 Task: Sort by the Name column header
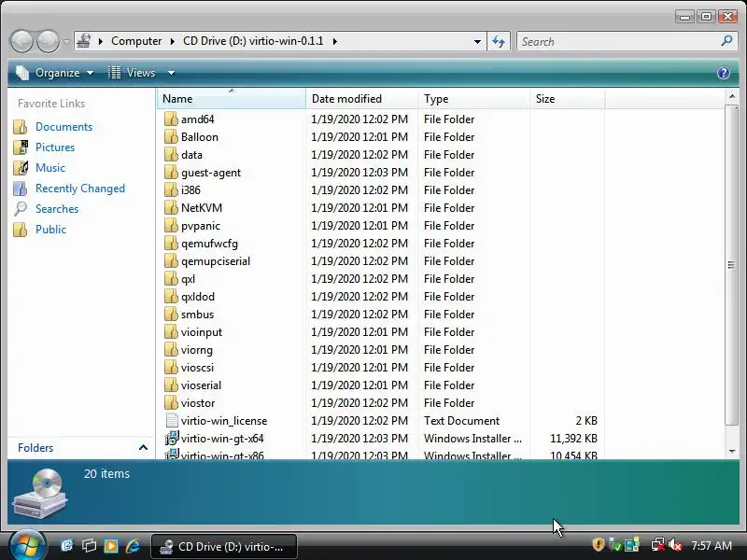(231, 99)
